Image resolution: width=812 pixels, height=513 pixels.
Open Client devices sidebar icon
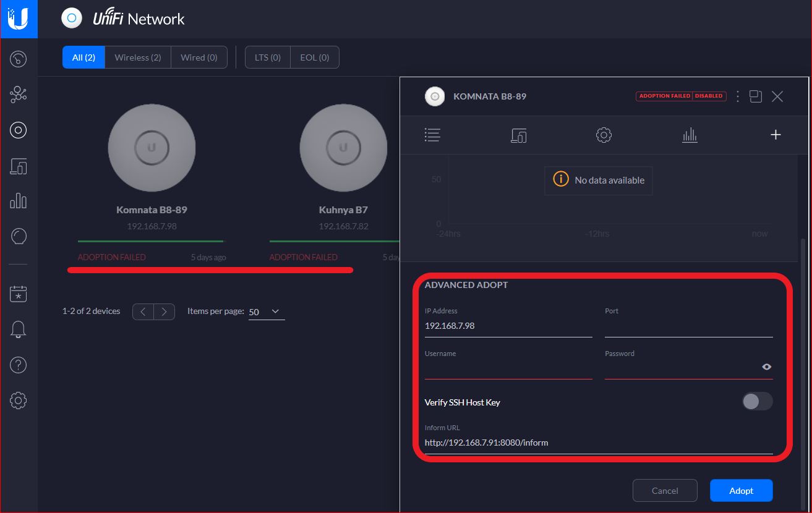coord(19,166)
